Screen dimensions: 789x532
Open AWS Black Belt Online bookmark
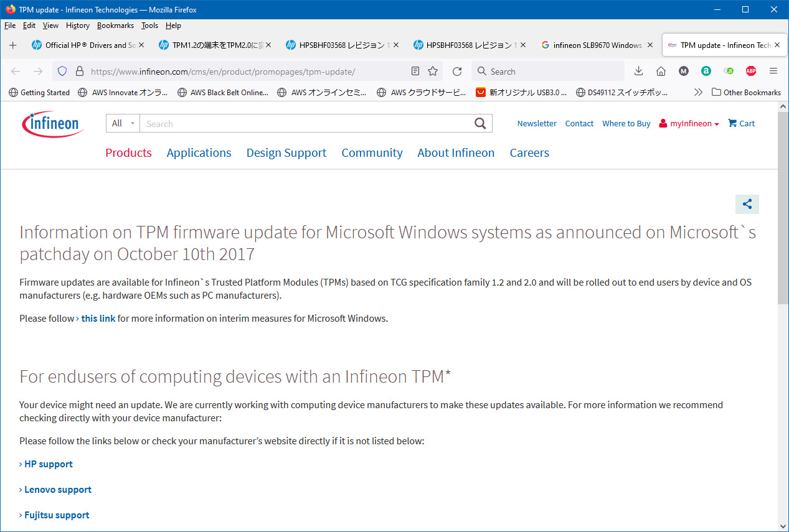click(x=223, y=92)
